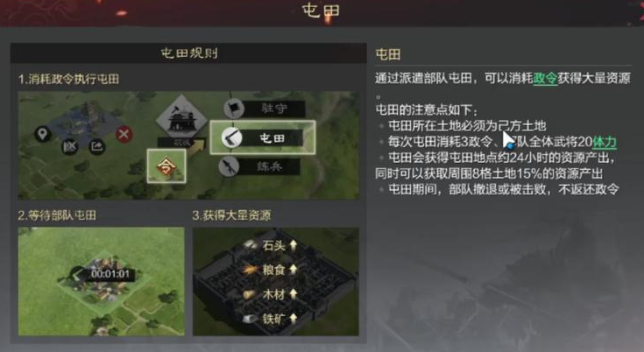Viewport: 644px width, 352px height.
Task: Click the city building diamond icon
Action: click(x=181, y=118)
